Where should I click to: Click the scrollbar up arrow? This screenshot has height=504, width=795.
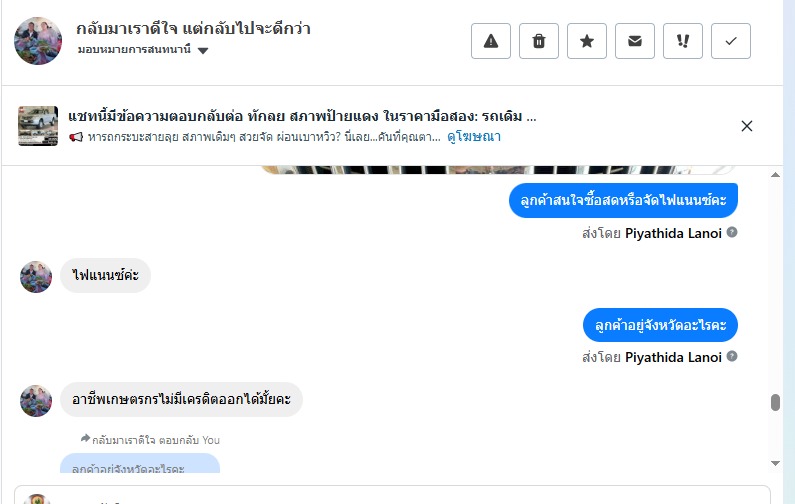point(775,174)
